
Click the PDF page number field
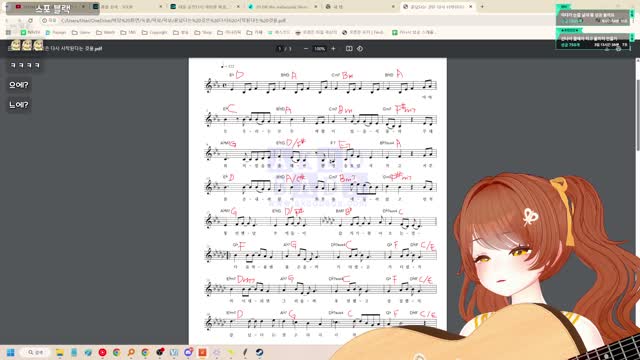[280, 49]
